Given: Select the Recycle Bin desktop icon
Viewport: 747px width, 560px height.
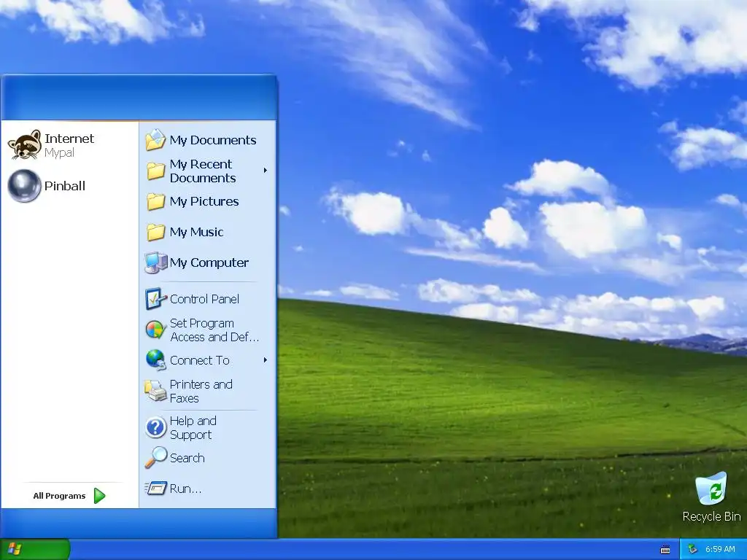Looking at the screenshot, I should coord(711,488).
